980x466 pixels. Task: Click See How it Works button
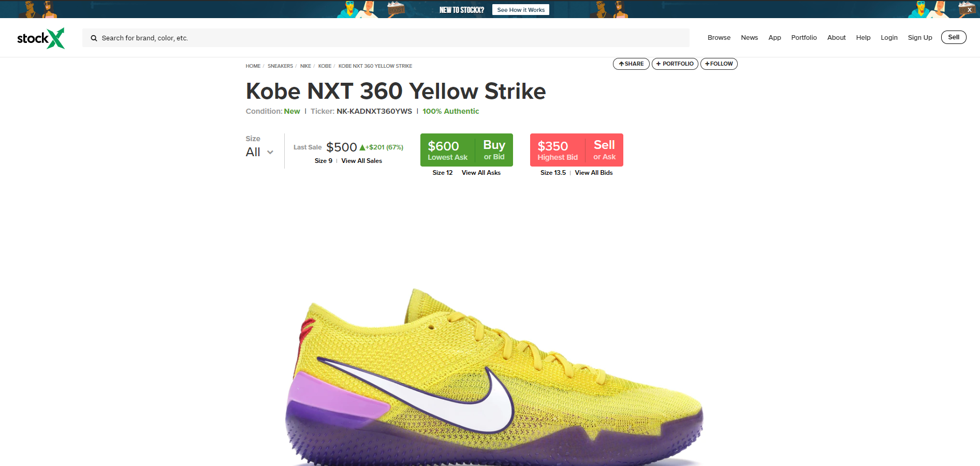[520, 10]
